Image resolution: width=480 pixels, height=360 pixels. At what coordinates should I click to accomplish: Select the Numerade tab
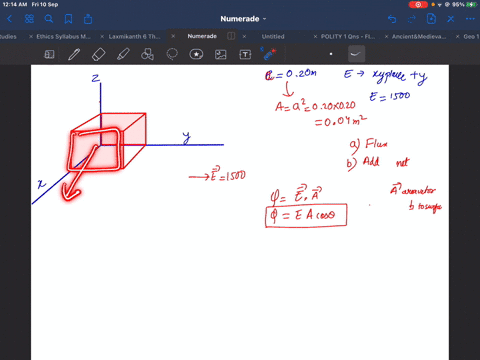click(202, 36)
